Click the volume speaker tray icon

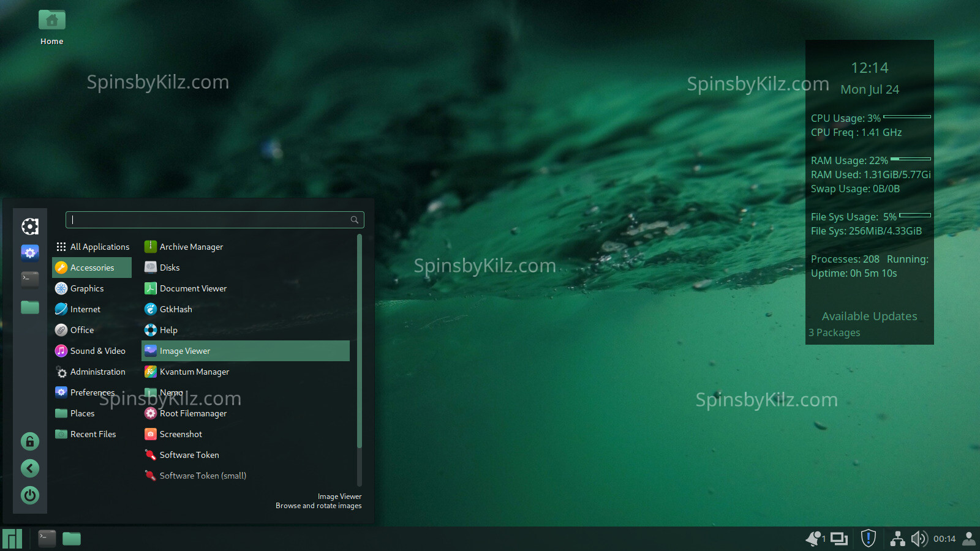click(919, 539)
